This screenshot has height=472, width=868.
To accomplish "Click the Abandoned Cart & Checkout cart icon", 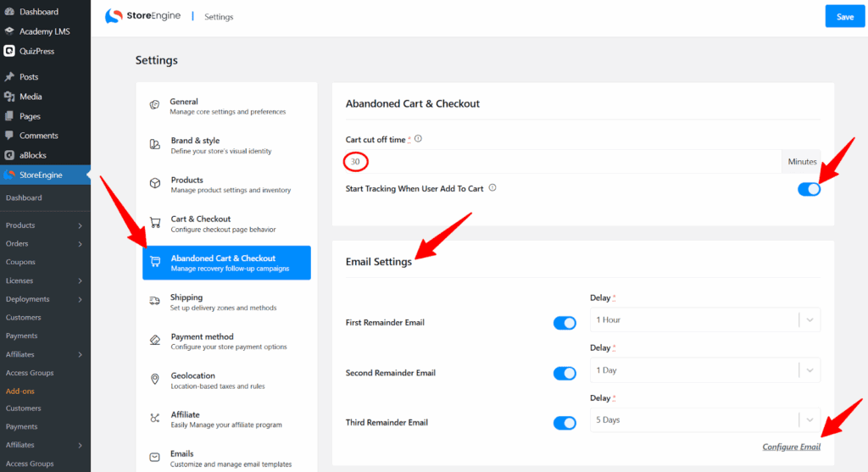I will click(156, 262).
